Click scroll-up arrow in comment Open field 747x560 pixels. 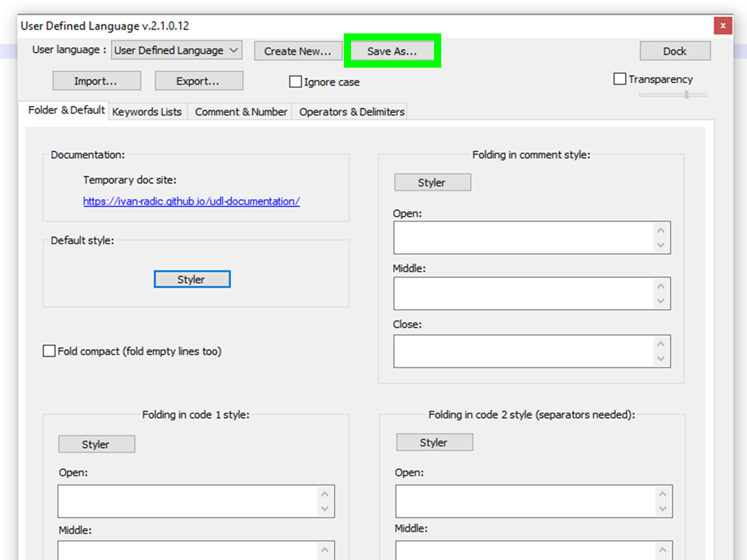(x=661, y=231)
